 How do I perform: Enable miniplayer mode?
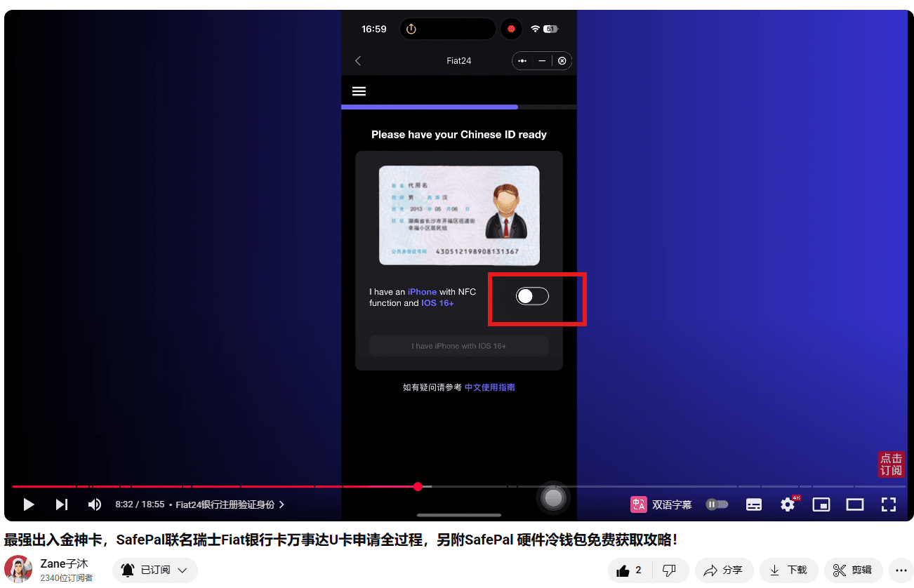pyautogui.click(x=821, y=505)
